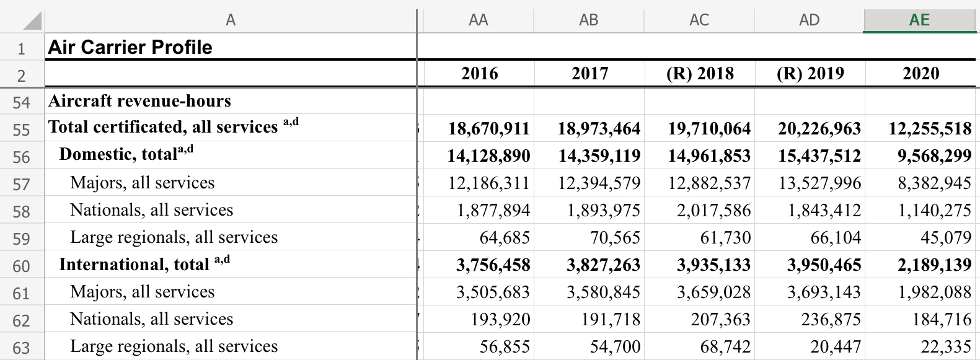Screen dimensions: 980x360
Task: Select row 61 header
Action: click(x=22, y=292)
